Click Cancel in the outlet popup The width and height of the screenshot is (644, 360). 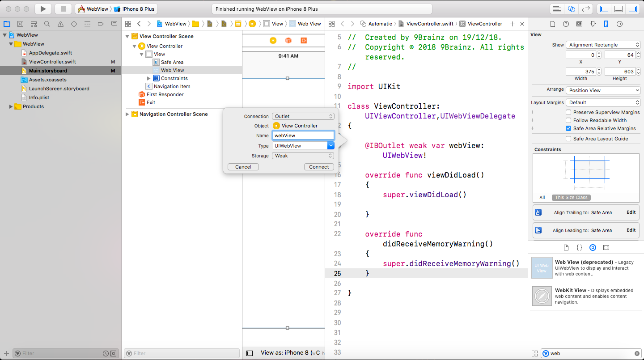click(x=243, y=167)
